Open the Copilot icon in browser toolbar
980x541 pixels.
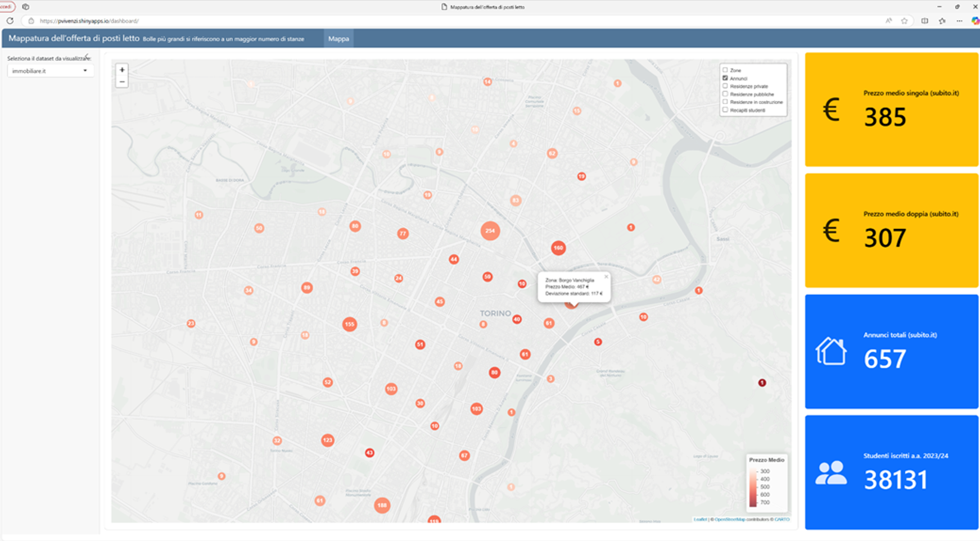click(975, 21)
